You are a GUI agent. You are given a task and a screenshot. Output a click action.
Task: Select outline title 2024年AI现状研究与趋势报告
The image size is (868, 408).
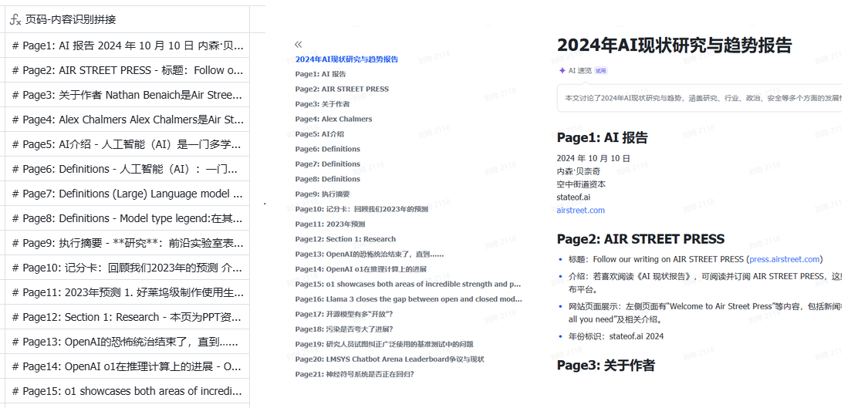(346, 59)
